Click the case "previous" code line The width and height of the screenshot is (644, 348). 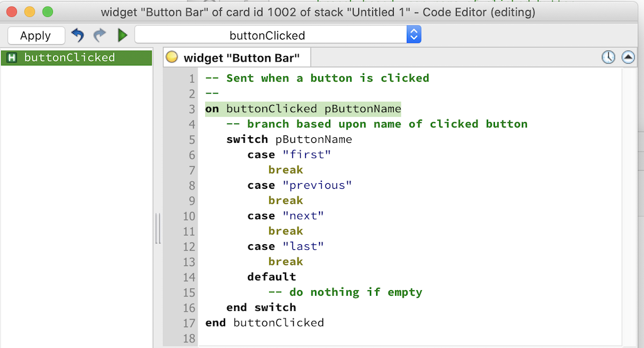pos(299,186)
